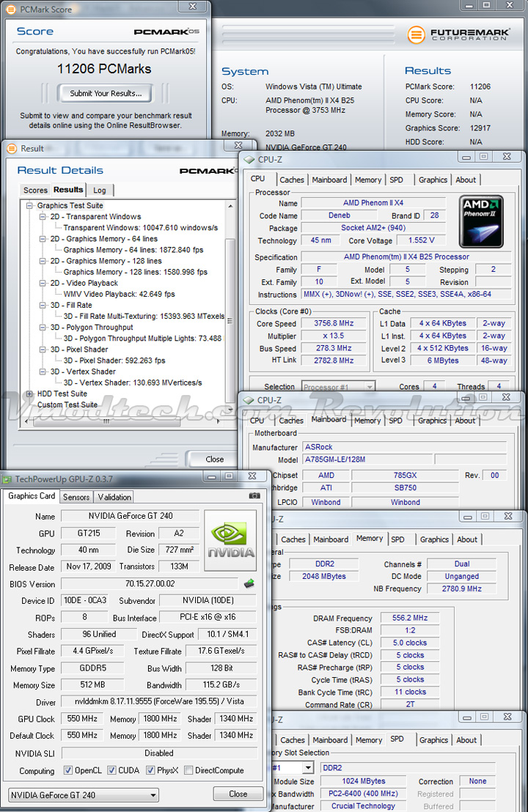Open the Sensors tab in GPU-Z
Image resolution: width=528 pixels, height=812 pixels.
click(x=76, y=497)
